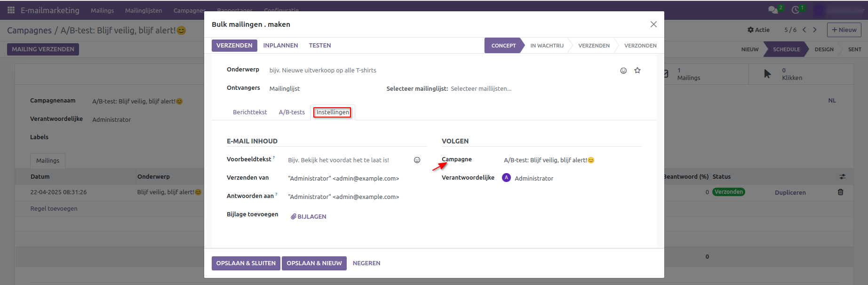868x285 pixels.
Task: Select the VERZONDEN status stage
Action: (640, 46)
